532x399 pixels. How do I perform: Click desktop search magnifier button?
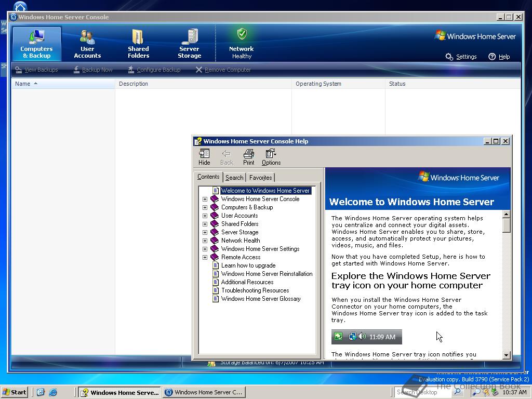(x=457, y=392)
